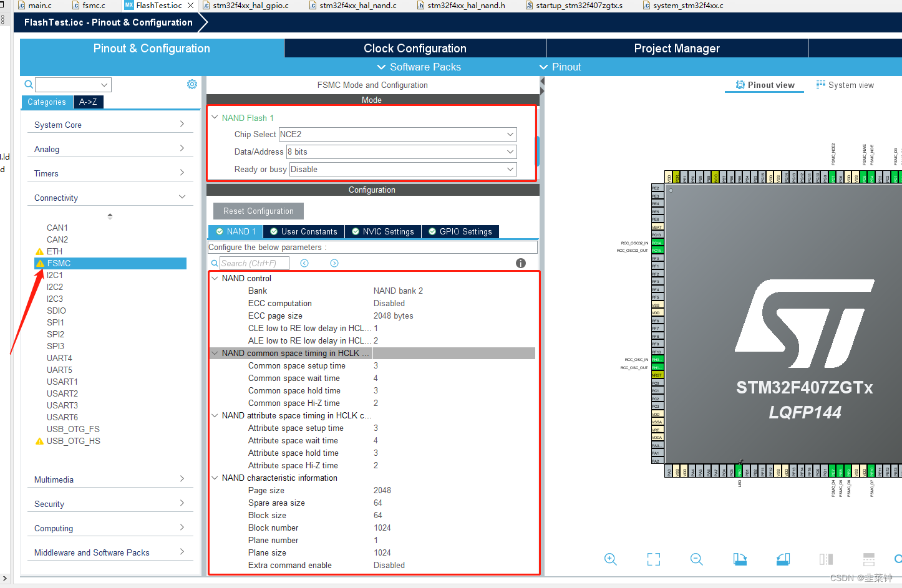Click the search magnifier in left sidebar
The image size is (902, 588).
point(28,84)
